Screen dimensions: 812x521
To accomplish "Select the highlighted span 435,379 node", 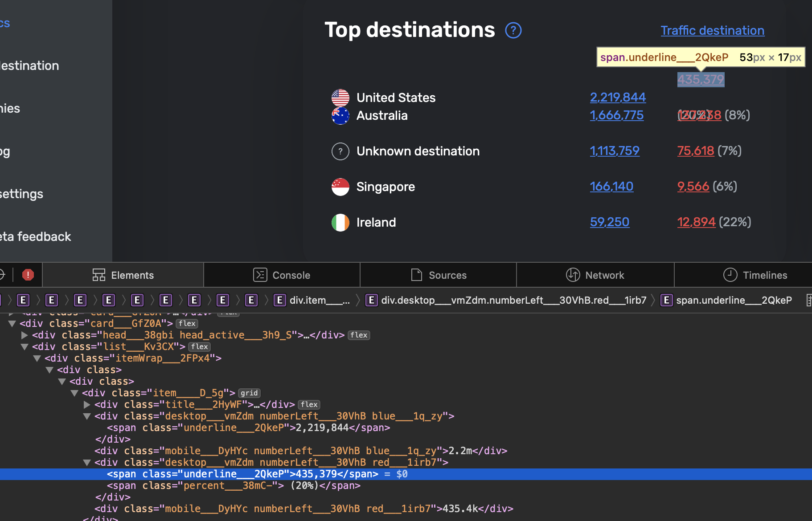I will (x=406, y=474).
